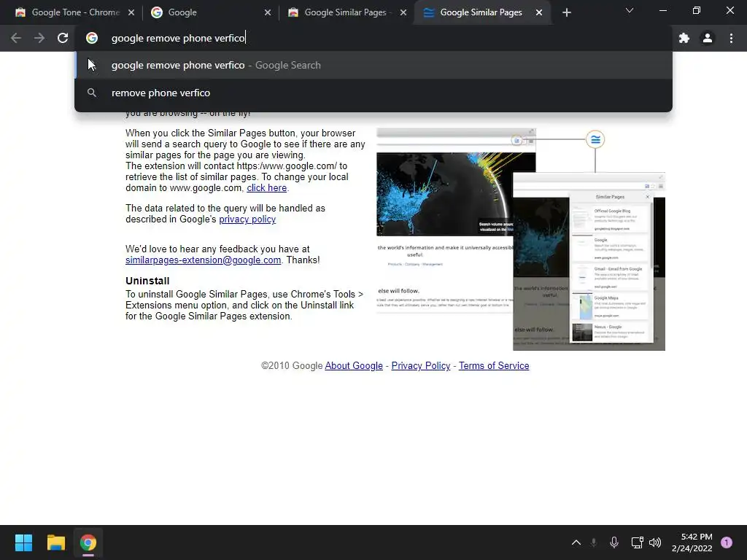Switch to inactive Google Similar Pages tab
The height and width of the screenshot is (560, 747).
[345, 12]
